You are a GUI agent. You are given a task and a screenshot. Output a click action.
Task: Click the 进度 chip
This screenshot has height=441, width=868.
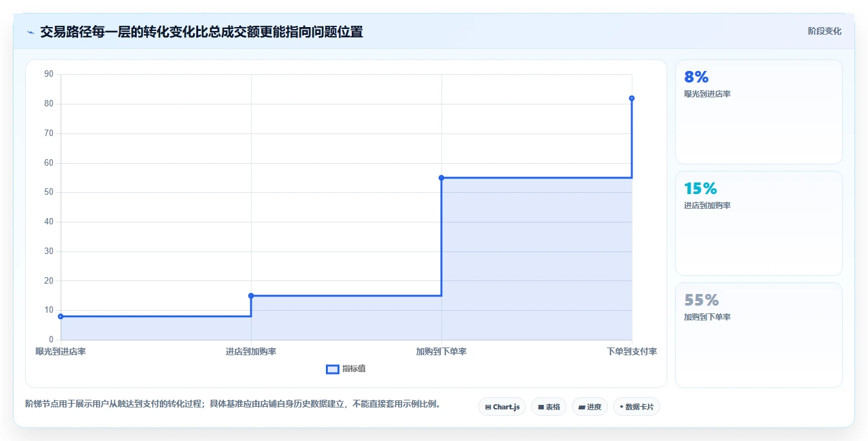click(x=590, y=407)
